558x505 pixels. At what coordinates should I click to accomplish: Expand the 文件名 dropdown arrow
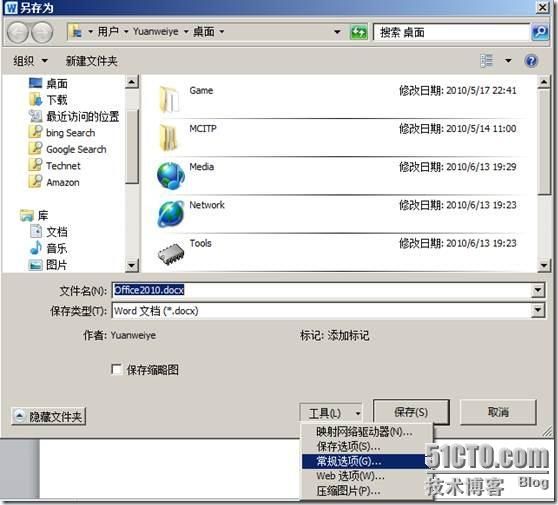coord(538,290)
